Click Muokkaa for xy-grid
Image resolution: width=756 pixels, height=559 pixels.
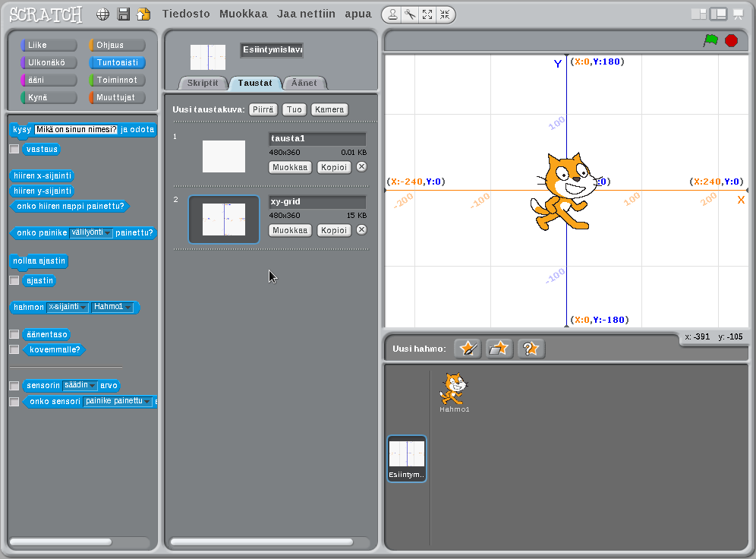click(290, 231)
